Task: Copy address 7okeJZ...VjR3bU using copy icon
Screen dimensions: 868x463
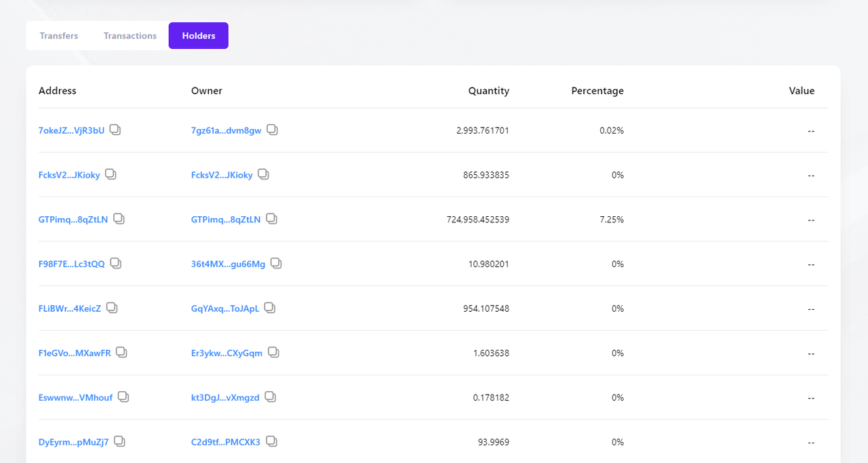Action: [115, 129]
